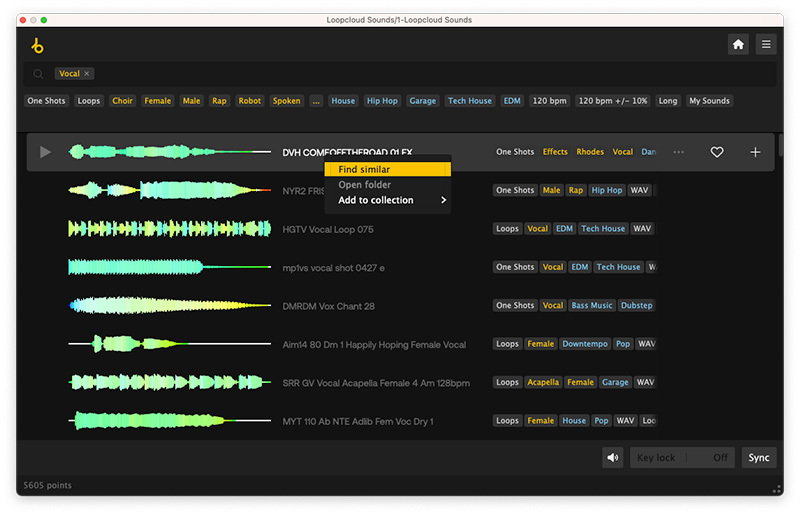Favorite the sample with the heart icon

[717, 152]
